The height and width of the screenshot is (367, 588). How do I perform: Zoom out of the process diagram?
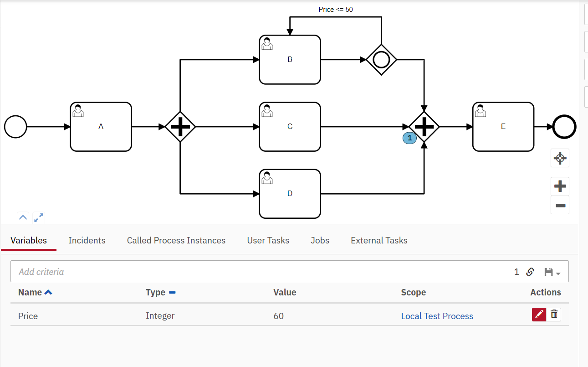[560, 205]
